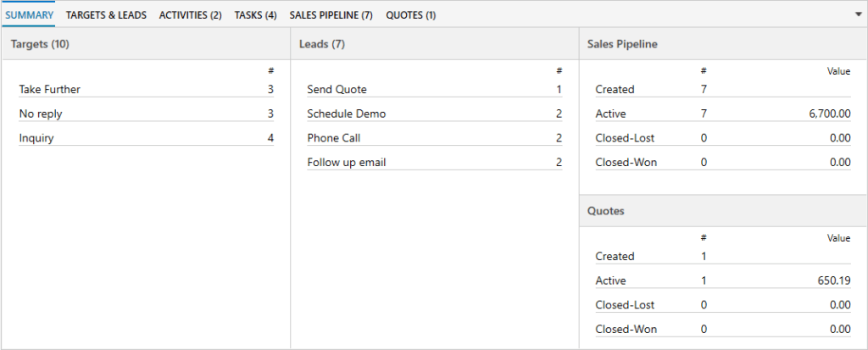The height and width of the screenshot is (350, 868).
Task: Switch to the Quotes (1) tab
Action: point(411,15)
